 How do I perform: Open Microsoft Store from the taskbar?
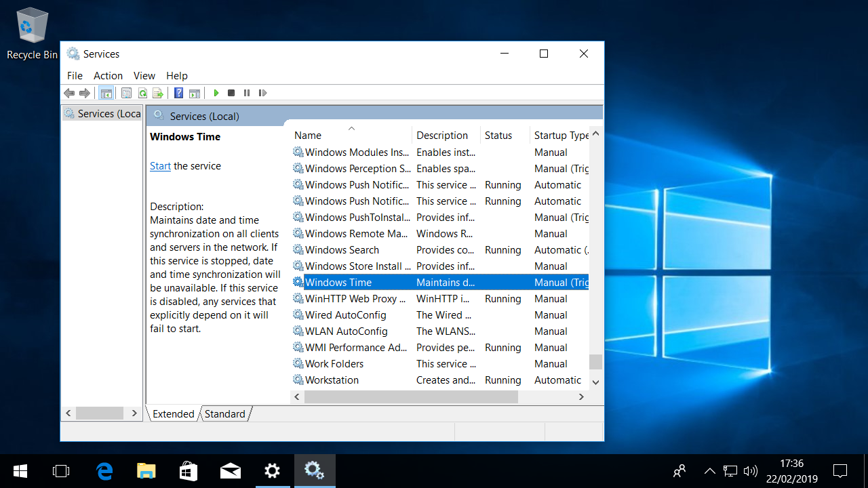[189, 471]
